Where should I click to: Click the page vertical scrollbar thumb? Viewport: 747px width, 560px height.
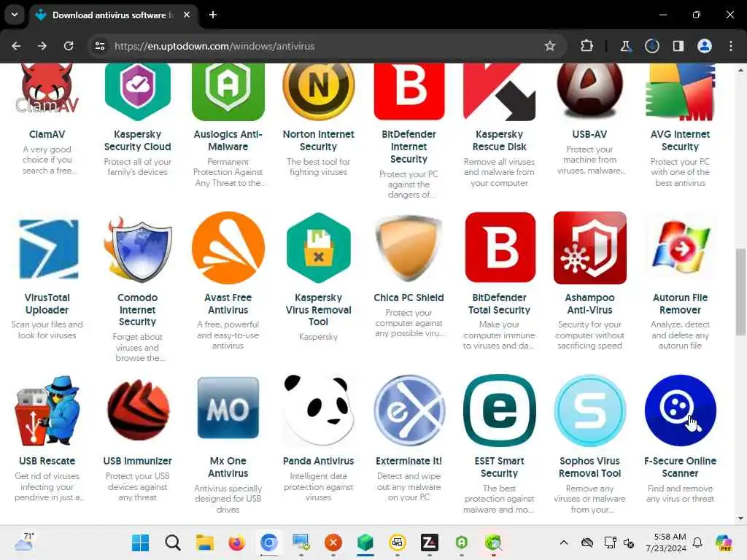point(740,292)
